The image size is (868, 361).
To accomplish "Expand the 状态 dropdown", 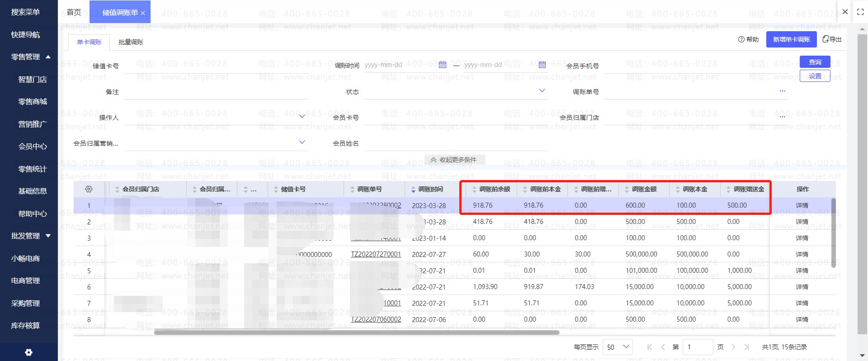I will pyautogui.click(x=542, y=91).
